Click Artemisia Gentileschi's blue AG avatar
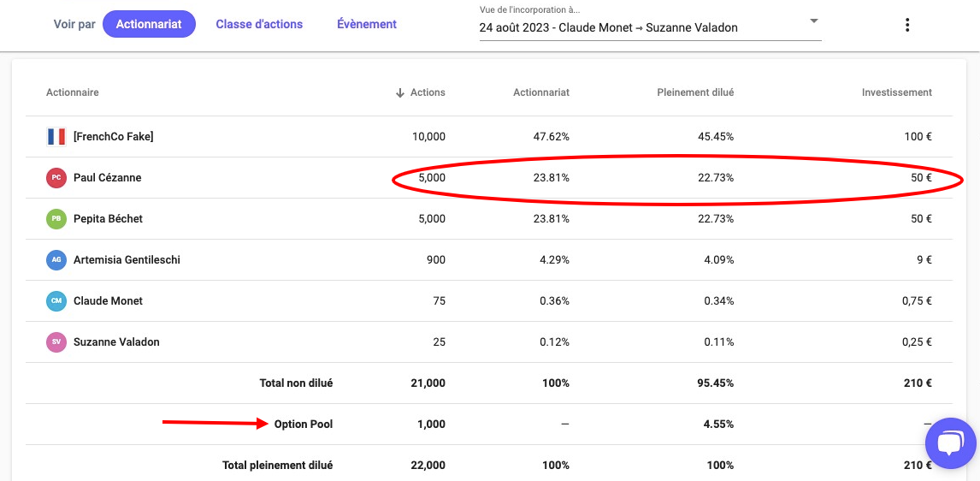980x481 pixels. (56, 260)
